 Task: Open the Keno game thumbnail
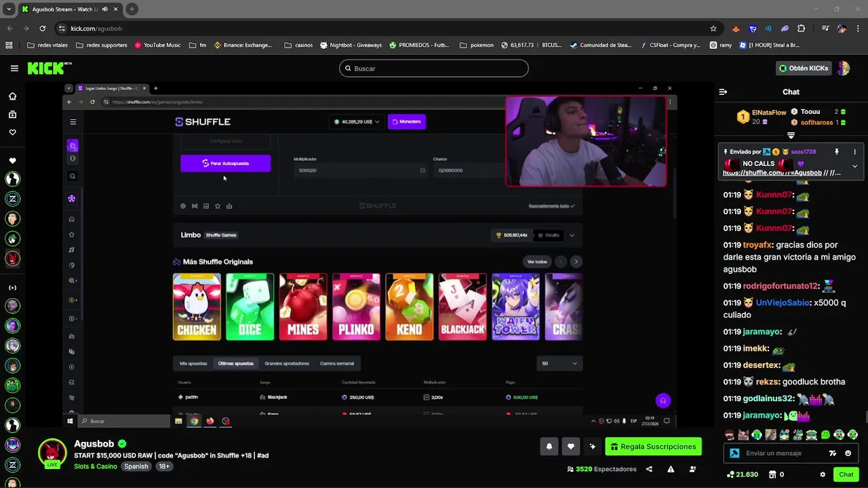410,306
